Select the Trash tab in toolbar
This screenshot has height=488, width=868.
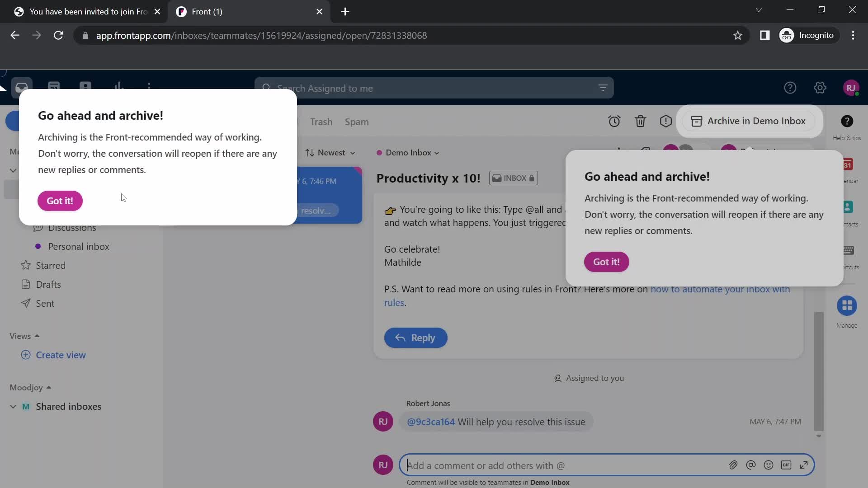[x=321, y=122]
